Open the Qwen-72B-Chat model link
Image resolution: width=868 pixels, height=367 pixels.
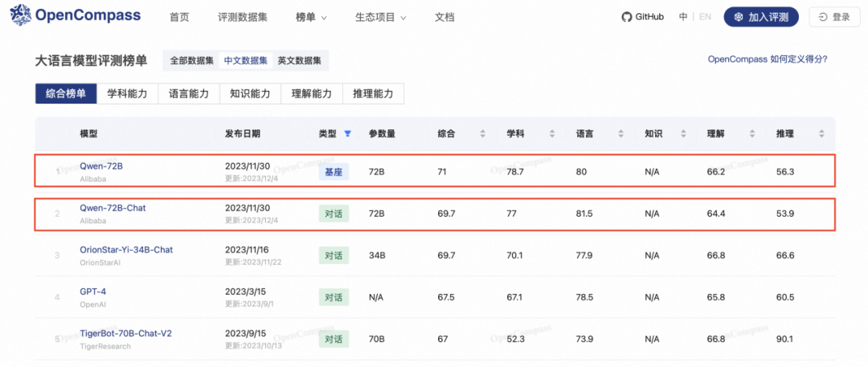coord(113,207)
